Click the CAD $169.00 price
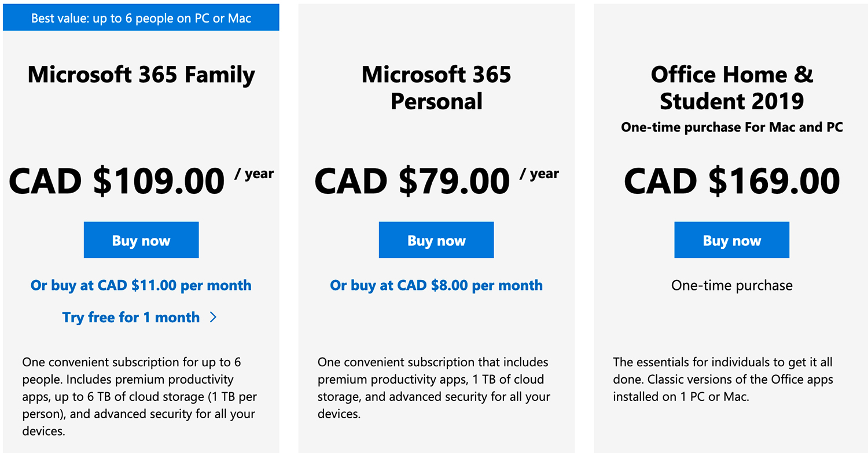 [x=731, y=181]
